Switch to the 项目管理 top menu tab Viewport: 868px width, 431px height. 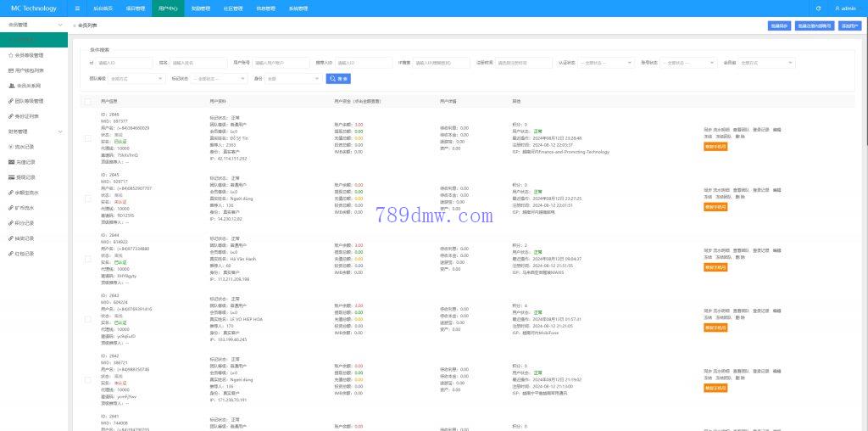pos(135,8)
